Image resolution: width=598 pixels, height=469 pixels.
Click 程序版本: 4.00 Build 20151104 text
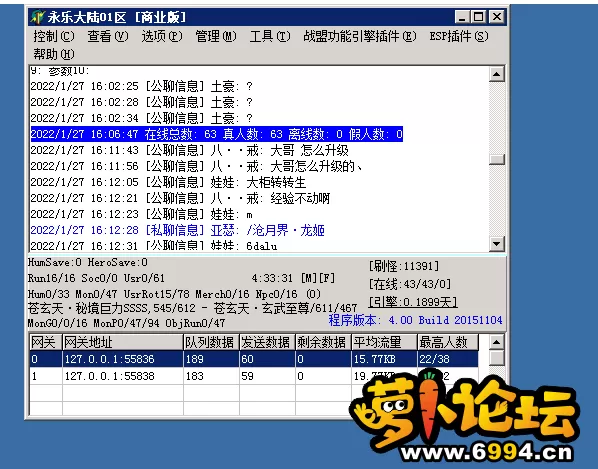tap(416, 320)
